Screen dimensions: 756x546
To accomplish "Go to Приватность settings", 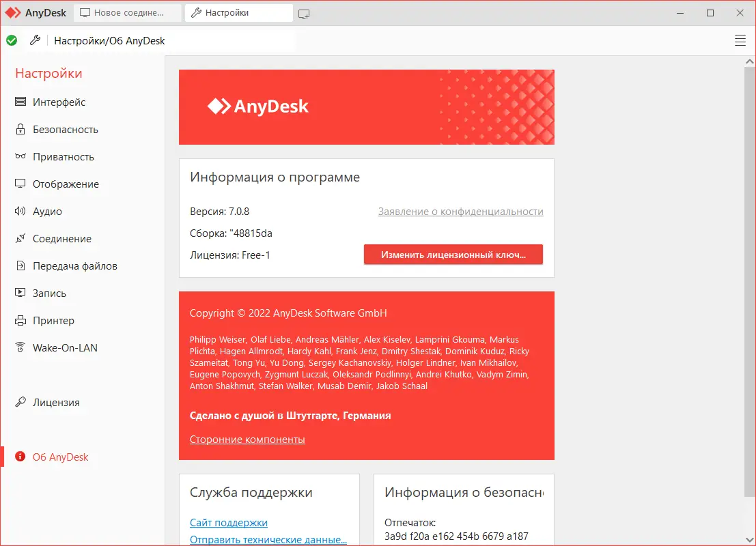I will pos(63,157).
